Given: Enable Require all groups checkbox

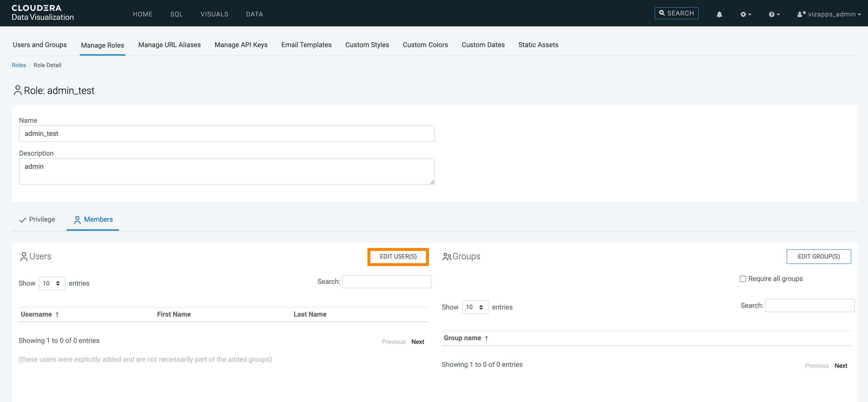Looking at the screenshot, I should (743, 279).
